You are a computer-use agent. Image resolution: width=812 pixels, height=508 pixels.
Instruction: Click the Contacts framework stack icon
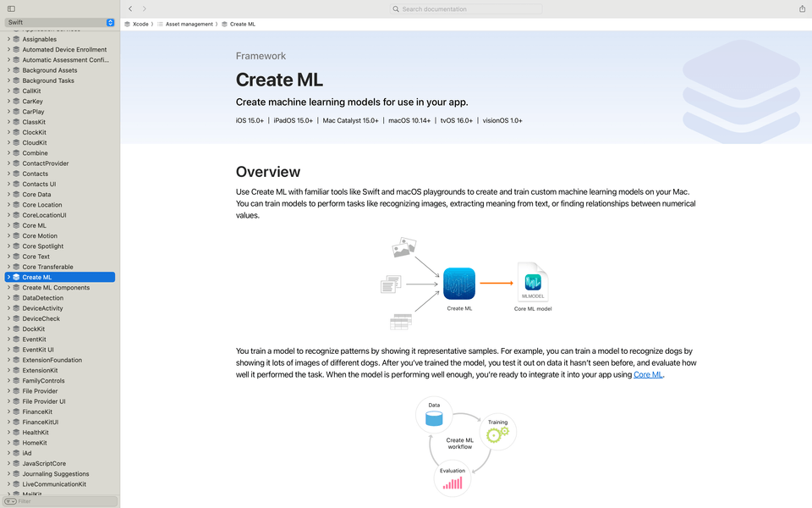click(17, 174)
